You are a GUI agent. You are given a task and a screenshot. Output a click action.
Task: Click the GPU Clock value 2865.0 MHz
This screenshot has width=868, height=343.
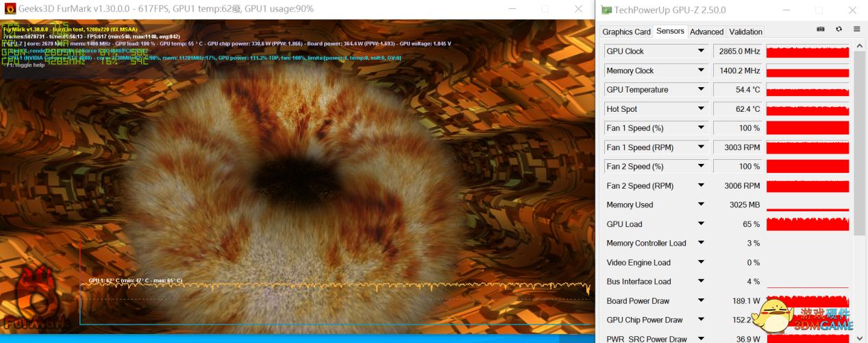tap(738, 51)
